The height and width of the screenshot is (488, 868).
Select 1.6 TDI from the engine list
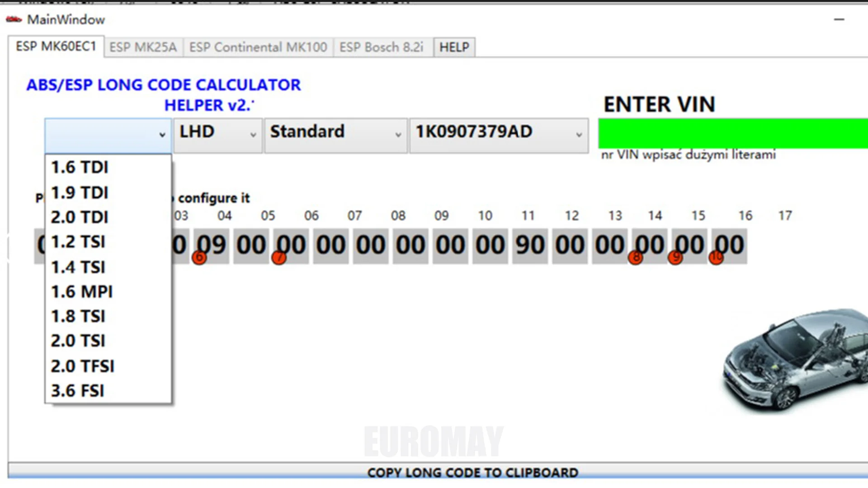pyautogui.click(x=108, y=168)
